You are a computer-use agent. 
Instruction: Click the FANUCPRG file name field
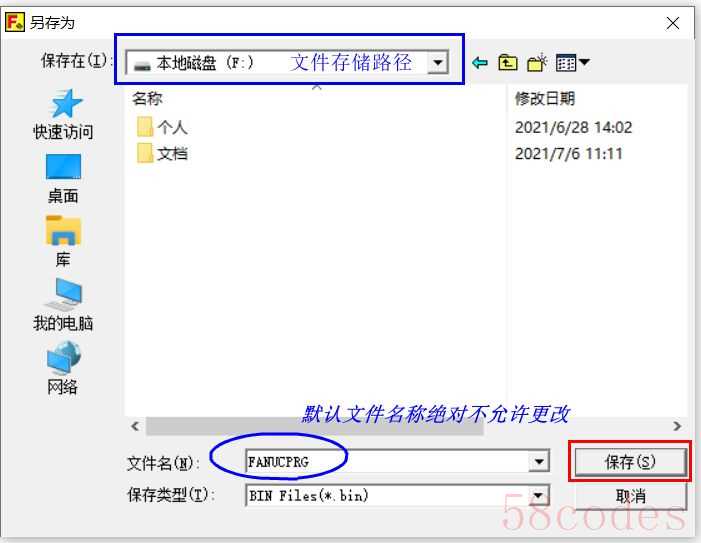pos(387,461)
